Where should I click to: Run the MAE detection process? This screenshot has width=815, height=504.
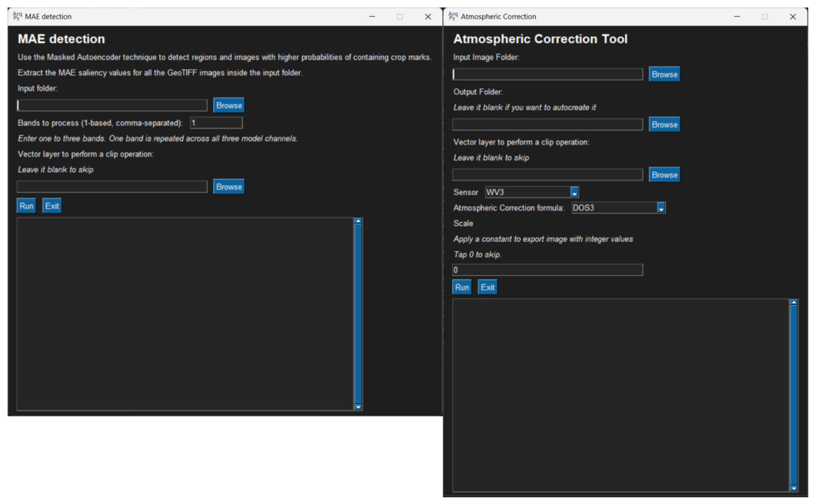tap(26, 206)
